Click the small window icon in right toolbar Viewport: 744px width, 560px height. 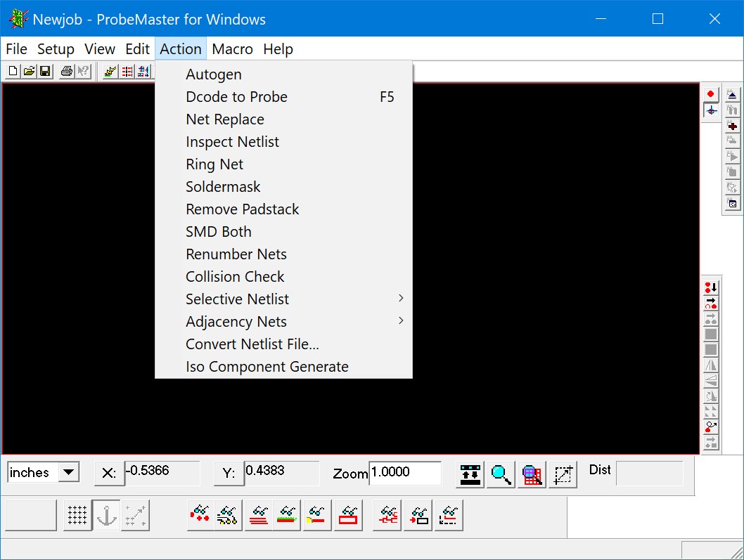[732, 204]
